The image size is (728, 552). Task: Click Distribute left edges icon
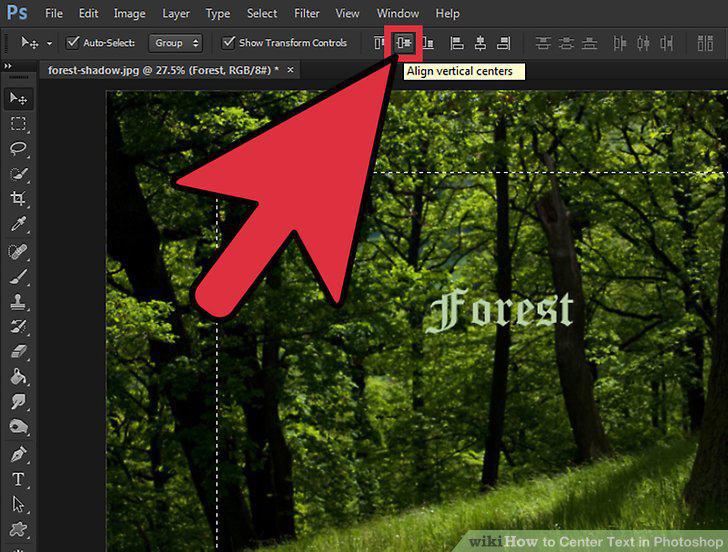coord(619,43)
